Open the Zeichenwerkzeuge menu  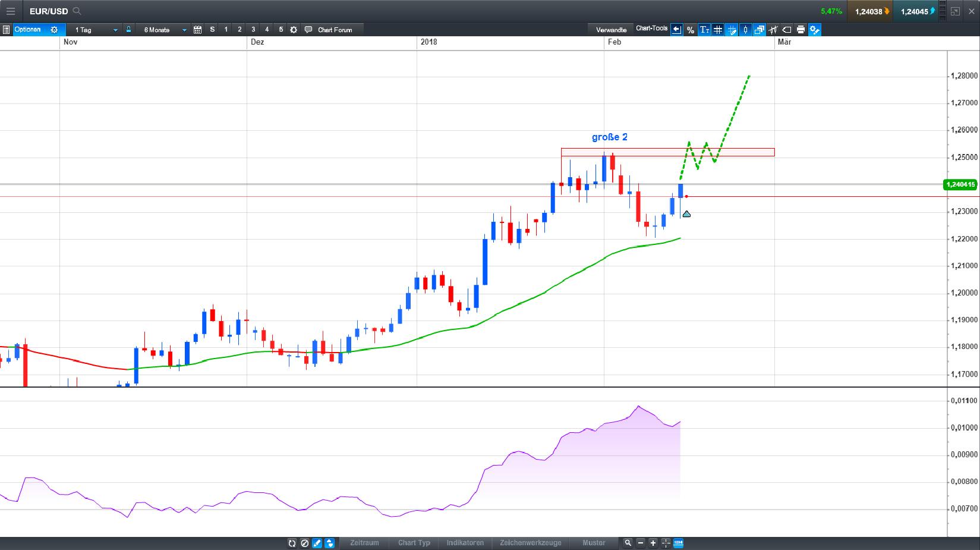(x=532, y=543)
